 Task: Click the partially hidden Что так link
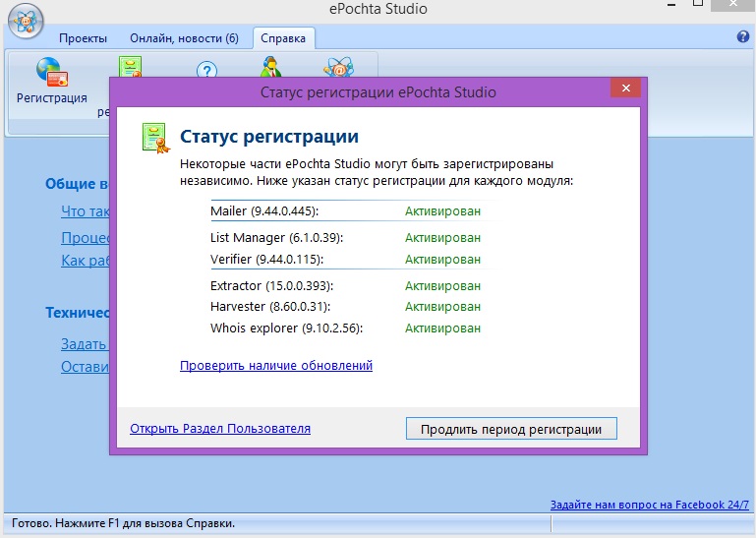coord(86,211)
